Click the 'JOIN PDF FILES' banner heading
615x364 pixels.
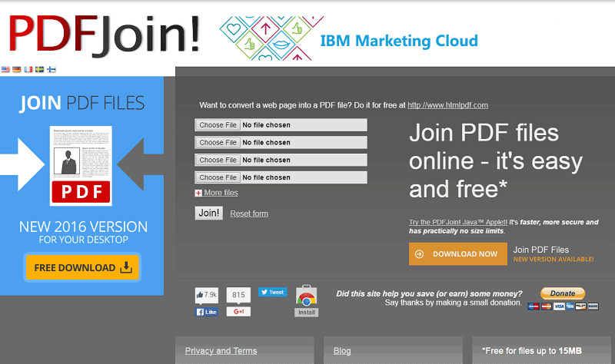82,103
